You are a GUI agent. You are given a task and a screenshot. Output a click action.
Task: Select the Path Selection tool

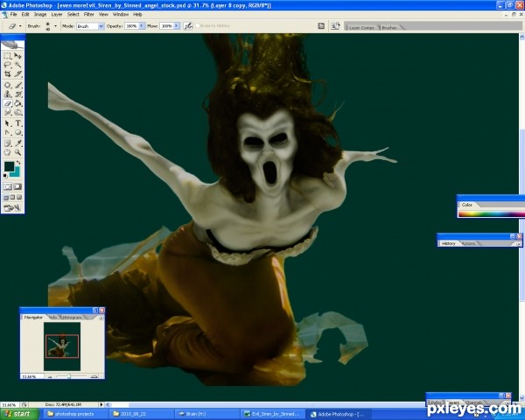(7, 123)
